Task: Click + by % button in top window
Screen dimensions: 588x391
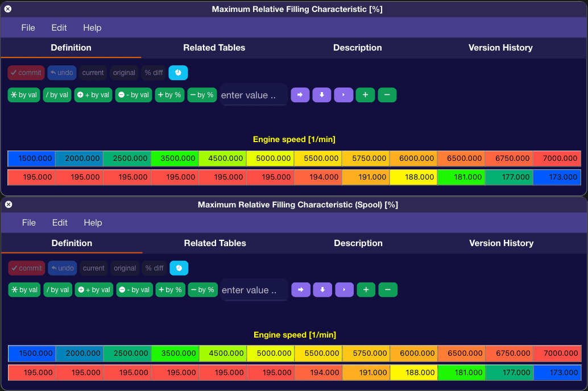Action: 169,95
